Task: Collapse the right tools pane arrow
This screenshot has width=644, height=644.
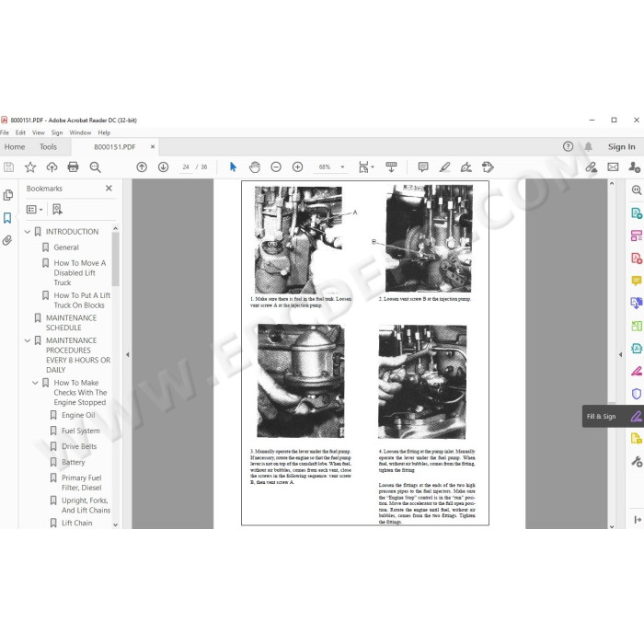Action: pos(621,354)
